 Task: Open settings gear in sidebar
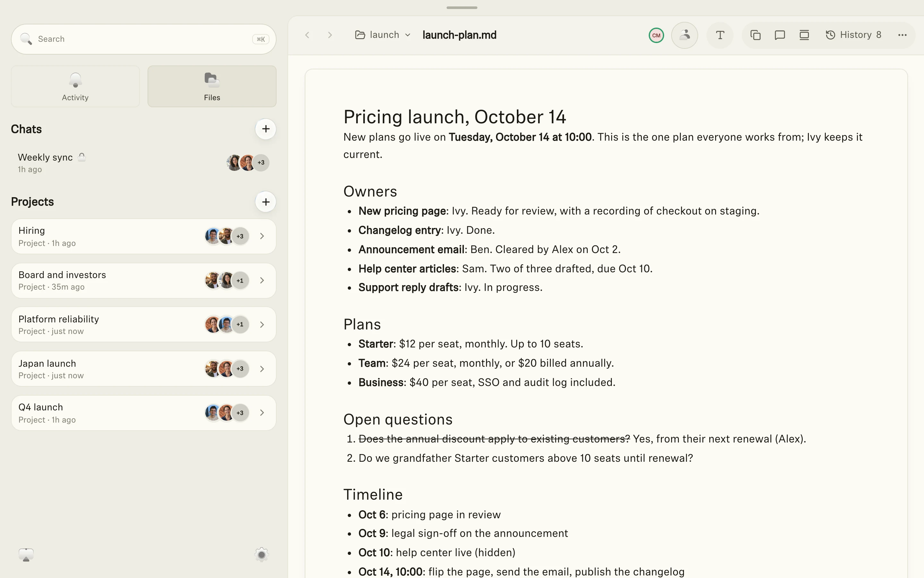click(x=261, y=554)
